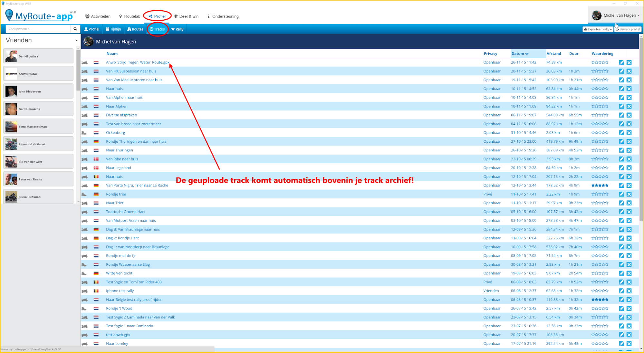Click star rating of Witte Ven tocht

tap(600, 273)
